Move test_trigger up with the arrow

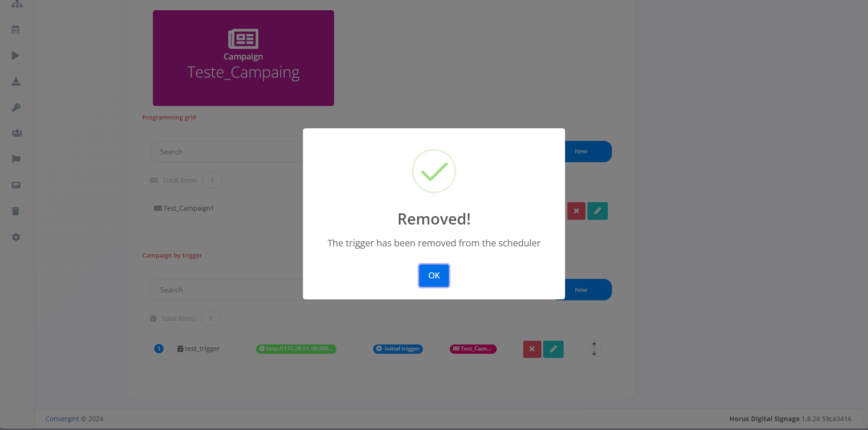point(594,344)
